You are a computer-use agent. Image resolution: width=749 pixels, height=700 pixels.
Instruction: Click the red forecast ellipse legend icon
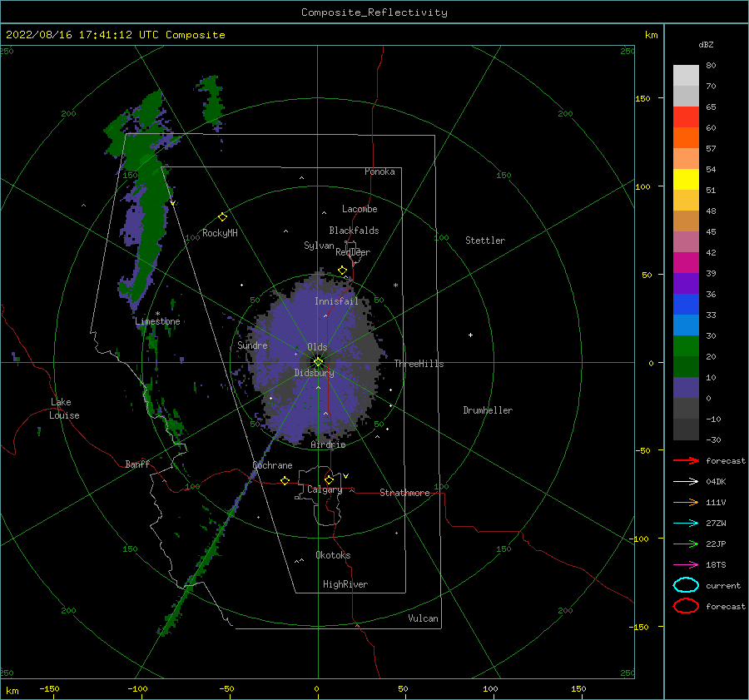686,606
